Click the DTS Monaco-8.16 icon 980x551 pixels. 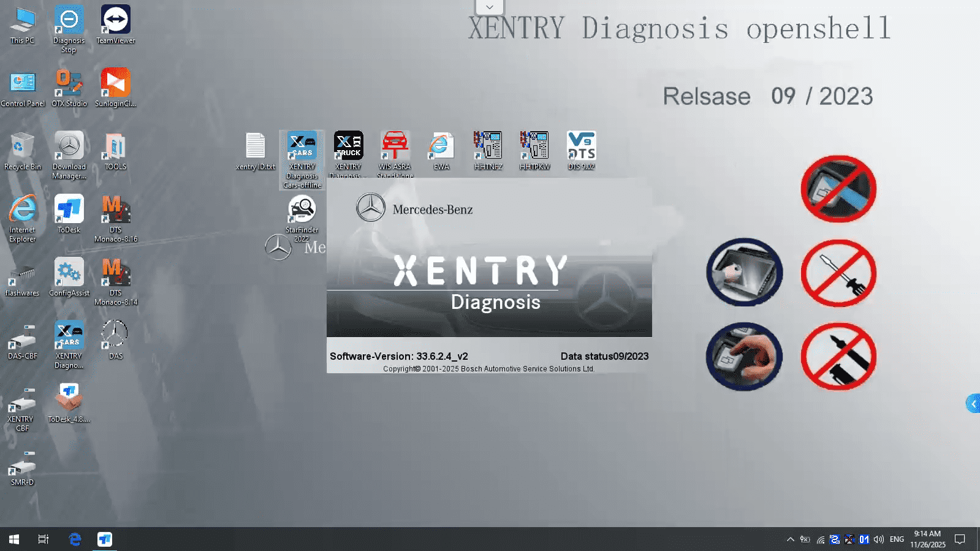point(115,211)
